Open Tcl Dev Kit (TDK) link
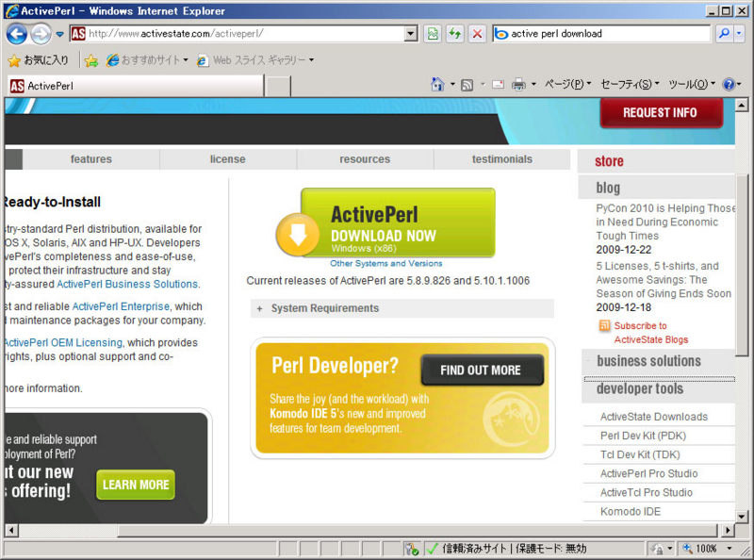The image size is (754, 560). click(640, 454)
